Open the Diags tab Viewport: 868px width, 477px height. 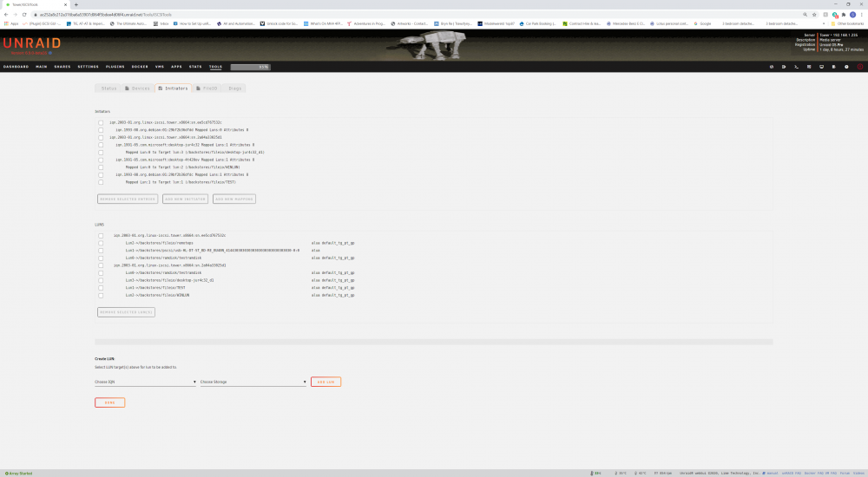234,88
